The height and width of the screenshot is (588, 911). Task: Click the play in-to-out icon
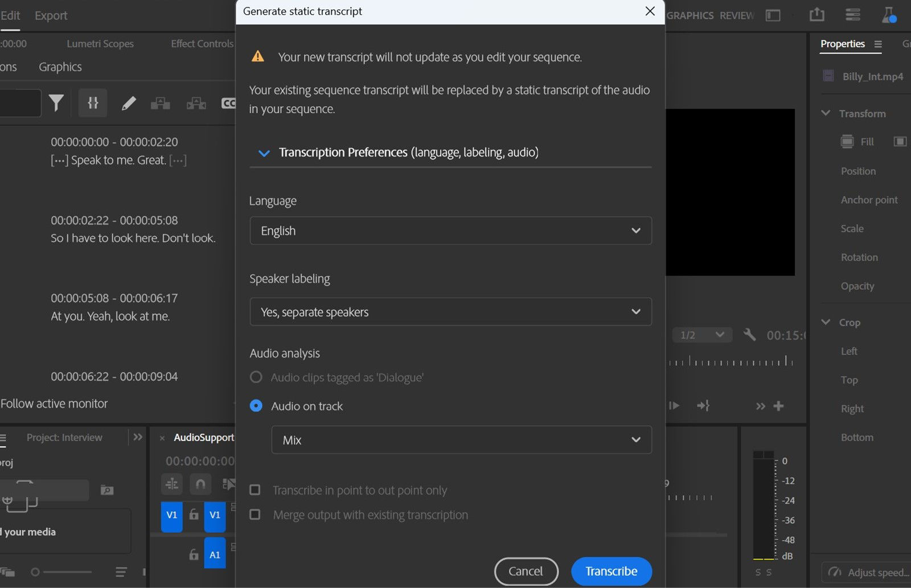[675, 405]
